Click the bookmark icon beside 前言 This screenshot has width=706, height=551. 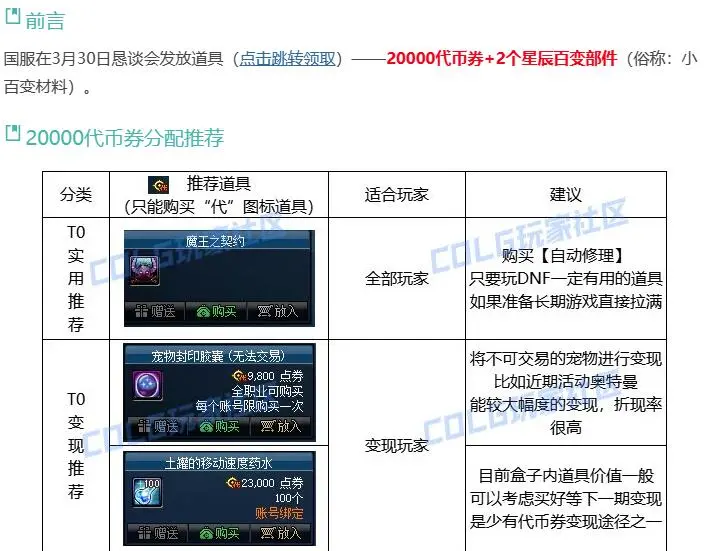[13, 15]
